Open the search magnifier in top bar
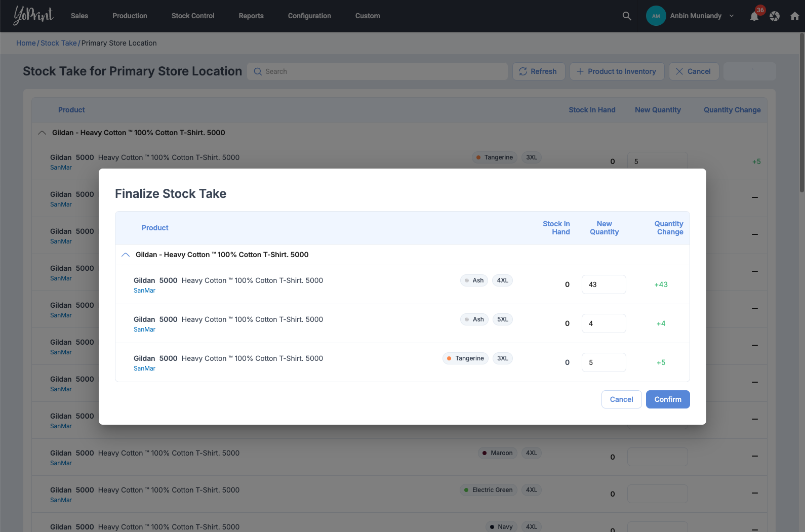The width and height of the screenshot is (805, 532). [x=626, y=16]
